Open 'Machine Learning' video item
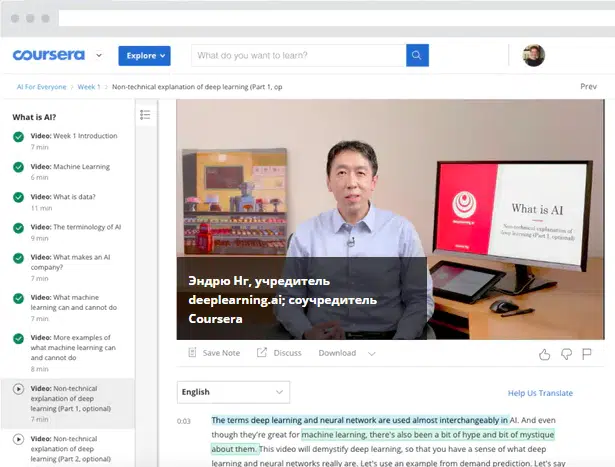 tap(70, 172)
